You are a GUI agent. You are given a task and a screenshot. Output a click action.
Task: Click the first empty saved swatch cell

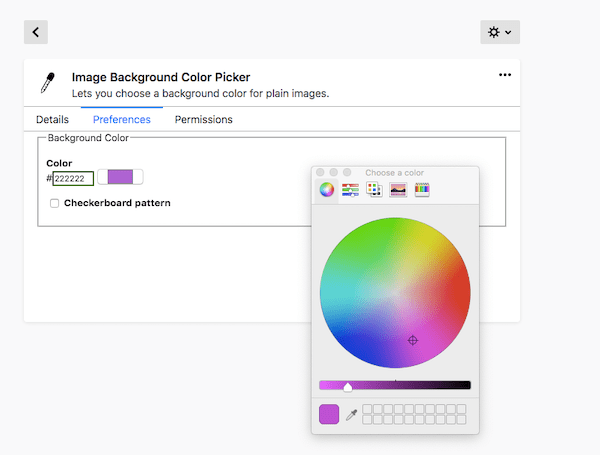coord(367,409)
